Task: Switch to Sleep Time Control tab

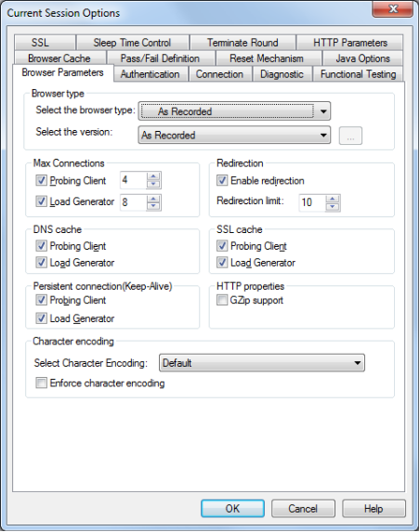Action: [133, 43]
